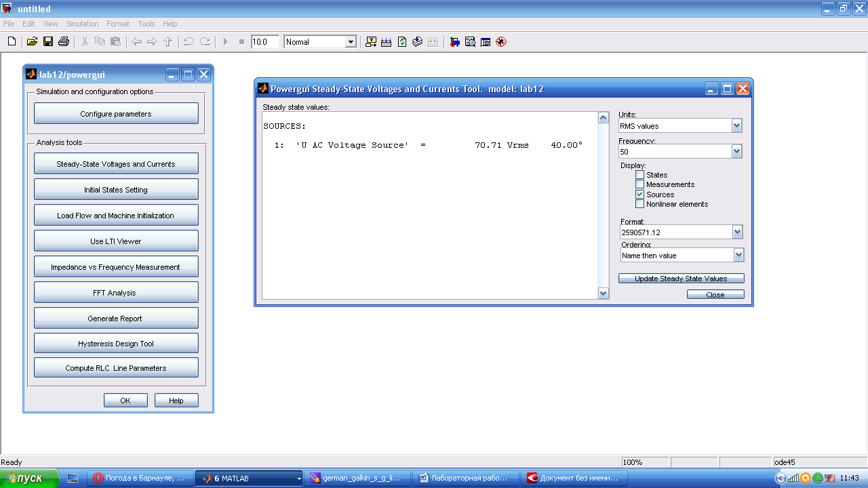
Task: Click Help button in powergui window
Action: 176,401
